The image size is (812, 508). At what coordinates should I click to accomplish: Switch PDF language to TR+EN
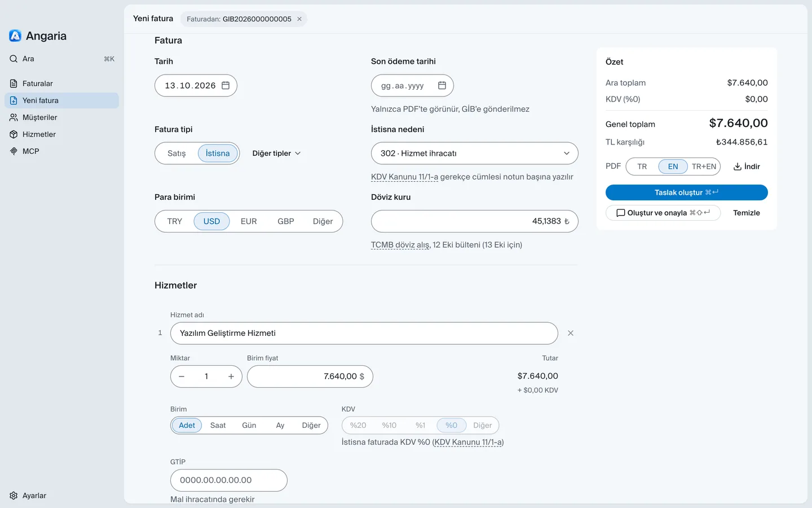(704, 167)
